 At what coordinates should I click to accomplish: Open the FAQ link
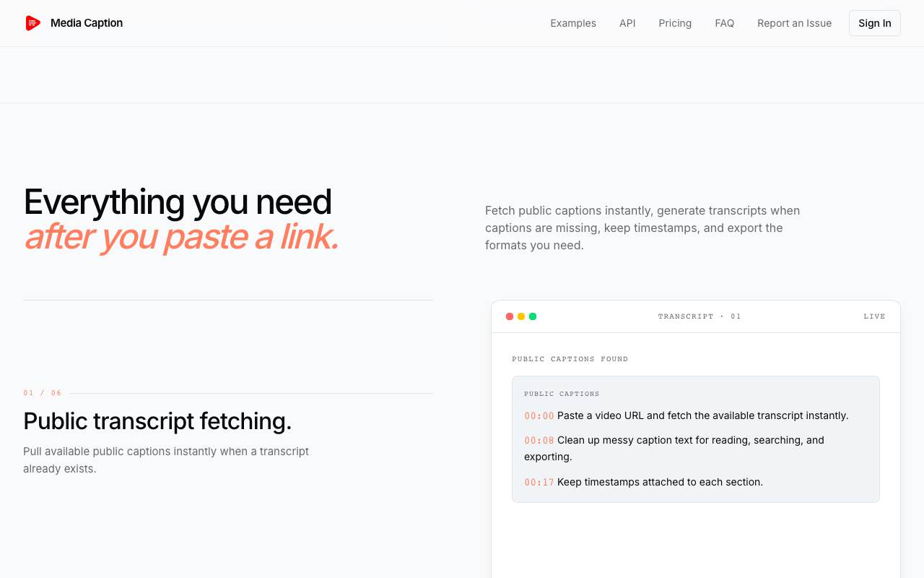[724, 23]
